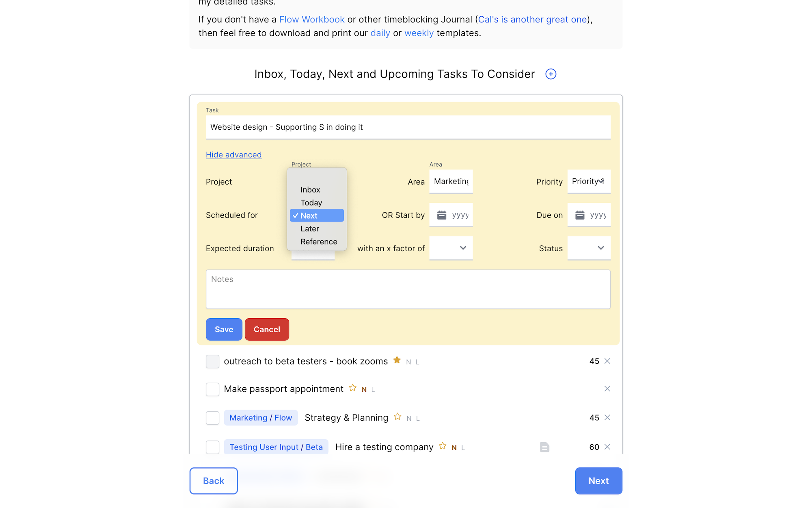Toggle N flag on Hire a testing company

(x=454, y=447)
